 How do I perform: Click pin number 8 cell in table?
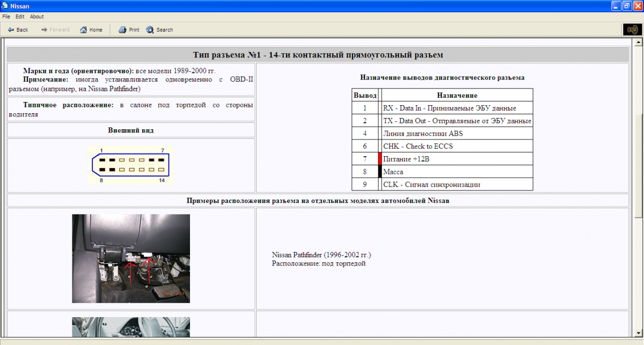[365, 172]
